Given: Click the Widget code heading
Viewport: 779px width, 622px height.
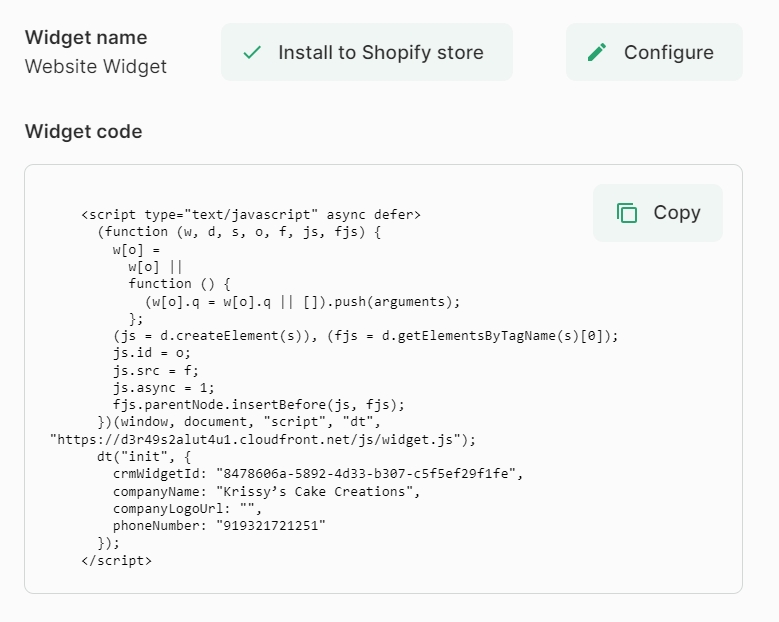Looking at the screenshot, I should 84,132.
